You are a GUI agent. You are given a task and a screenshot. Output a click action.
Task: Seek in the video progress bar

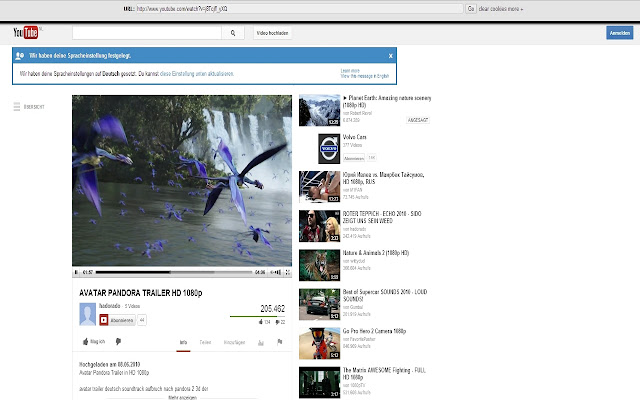(x=174, y=272)
